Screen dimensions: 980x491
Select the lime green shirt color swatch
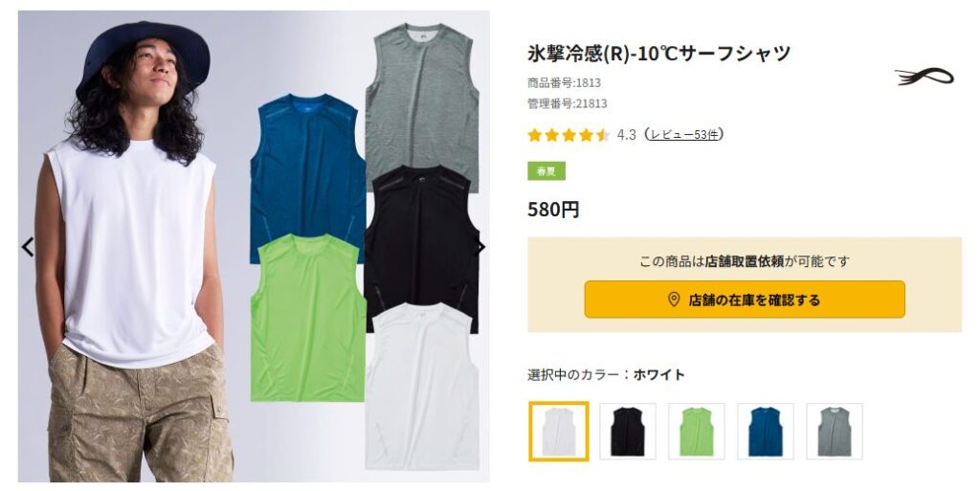pyautogui.click(x=697, y=431)
